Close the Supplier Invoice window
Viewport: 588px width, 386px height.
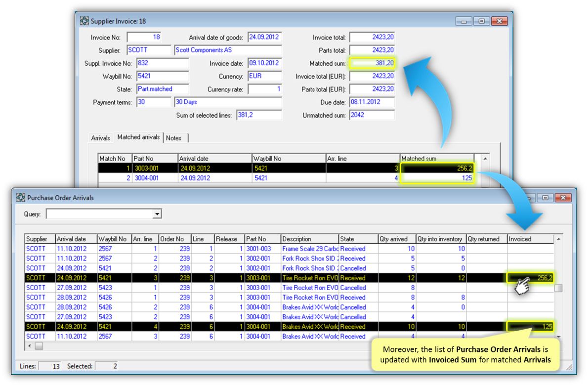(x=500, y=21)
